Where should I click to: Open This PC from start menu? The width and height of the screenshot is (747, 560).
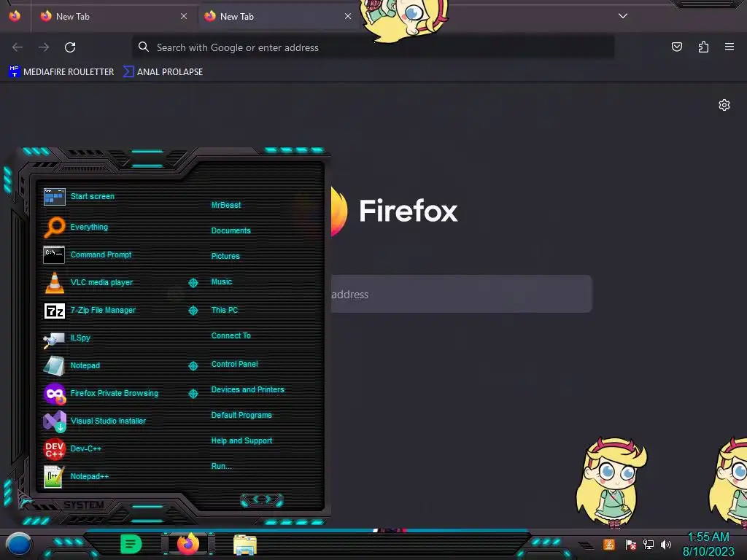pos(225,310)
